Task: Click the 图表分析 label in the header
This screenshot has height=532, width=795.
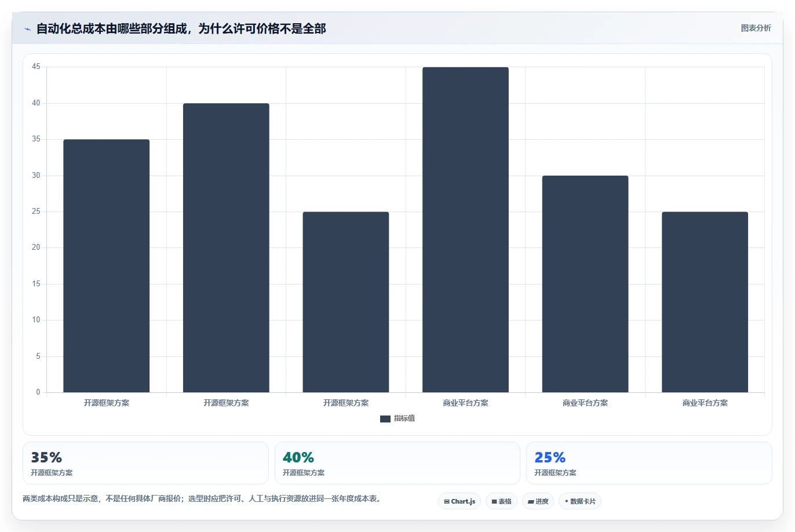Action: pyautogui.click(x=756, y=28)
